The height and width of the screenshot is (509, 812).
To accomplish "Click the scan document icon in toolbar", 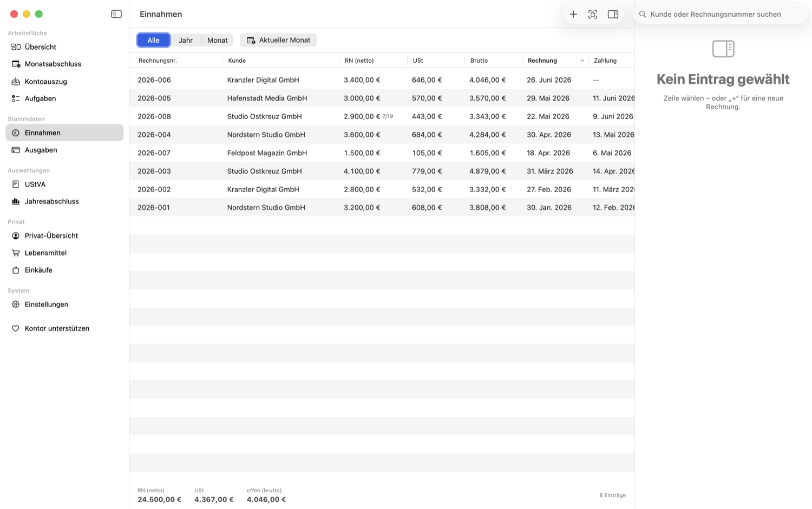I will 593,14.
